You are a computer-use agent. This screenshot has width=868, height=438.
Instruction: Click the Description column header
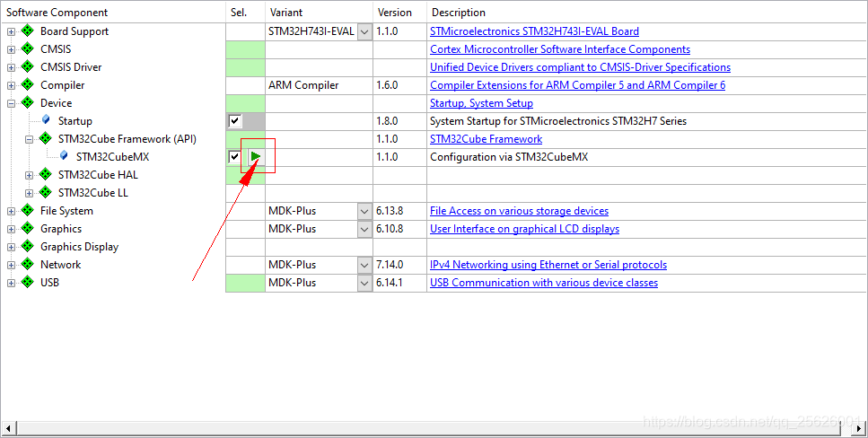pyautogui.click(x=646, y=13)
